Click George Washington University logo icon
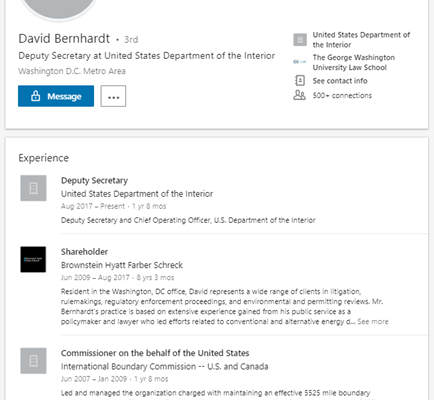 pos(300,62)
